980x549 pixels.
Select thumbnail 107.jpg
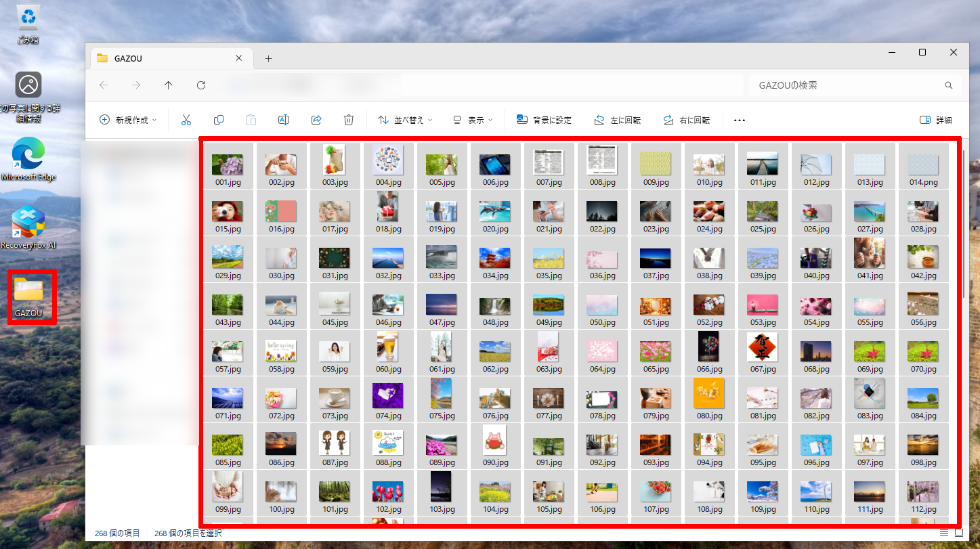pos(656,491)
